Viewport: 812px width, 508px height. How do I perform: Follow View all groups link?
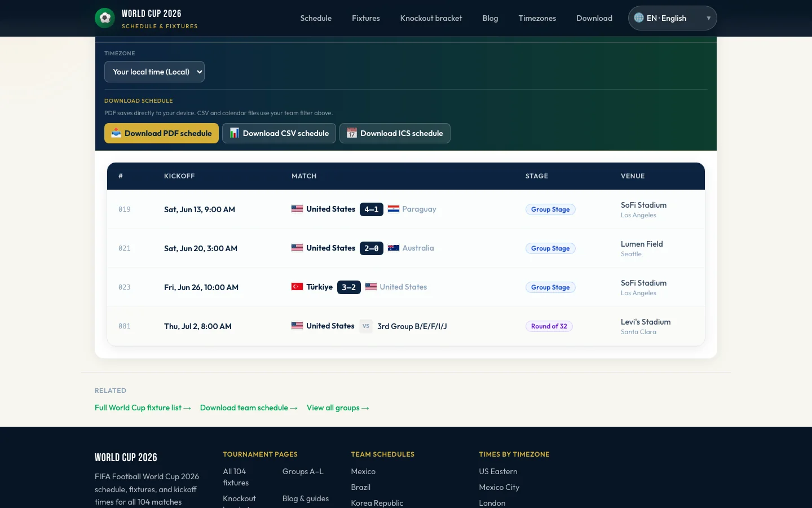click(x=338, y=408)
